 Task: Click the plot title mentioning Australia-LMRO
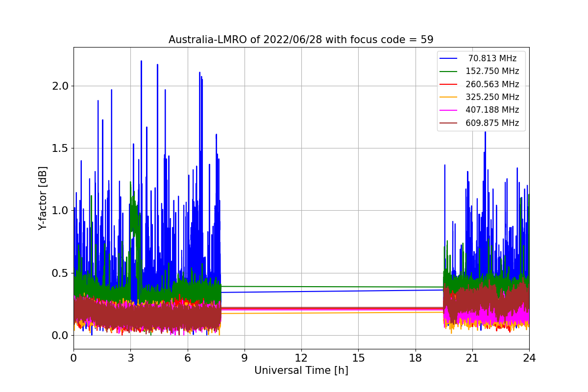coord(301,40)
